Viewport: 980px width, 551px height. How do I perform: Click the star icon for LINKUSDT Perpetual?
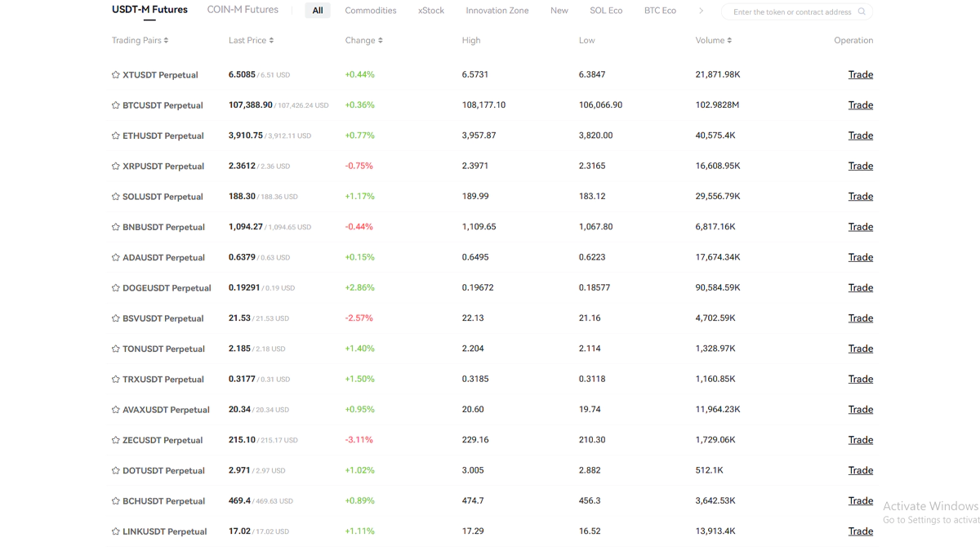click(115, 531)
